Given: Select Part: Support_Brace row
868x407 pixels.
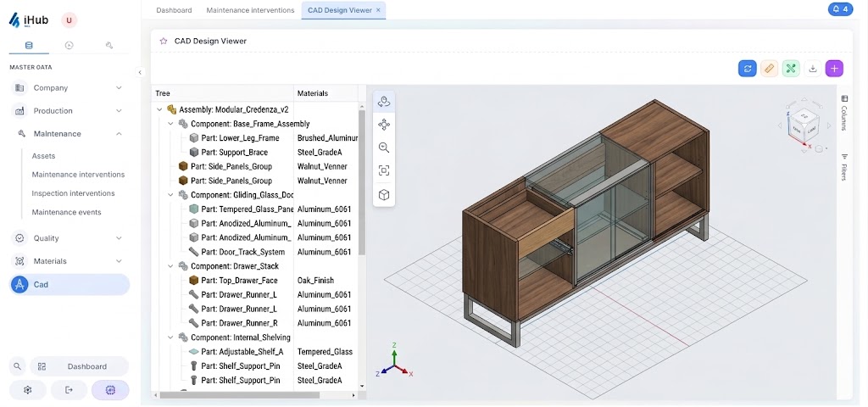Looking at the screenshot, I should click(254, 153).
